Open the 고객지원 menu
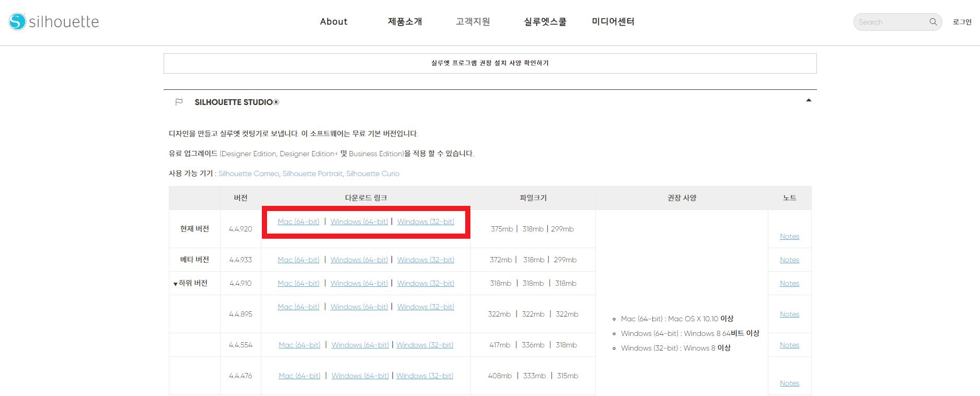 pos(472,21)
